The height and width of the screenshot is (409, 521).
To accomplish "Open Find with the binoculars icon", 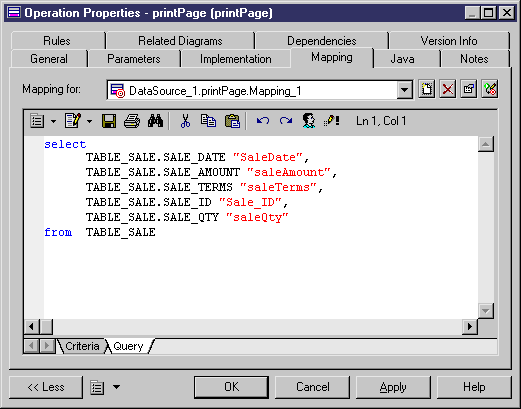I will pos(155,121).
